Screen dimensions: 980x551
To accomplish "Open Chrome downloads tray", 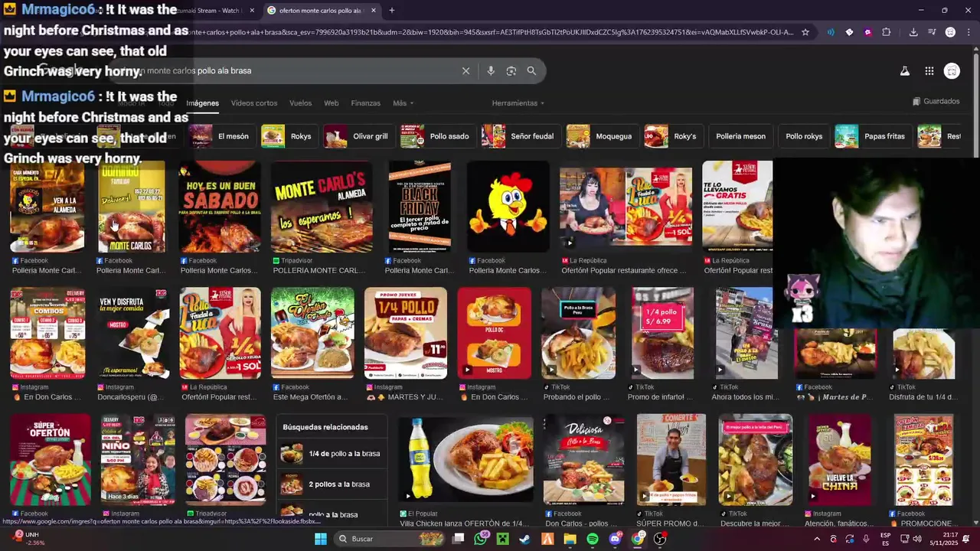I will [x=913, y=32].
